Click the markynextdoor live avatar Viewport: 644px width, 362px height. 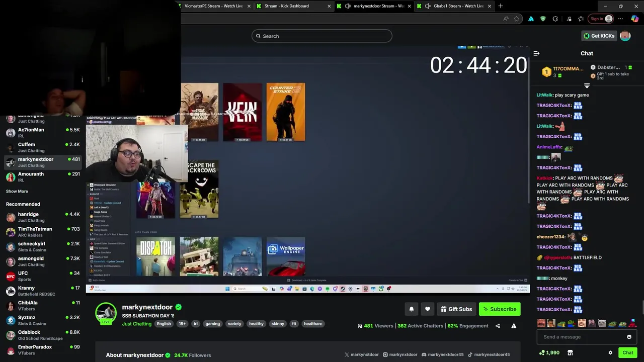click(106, 313)
